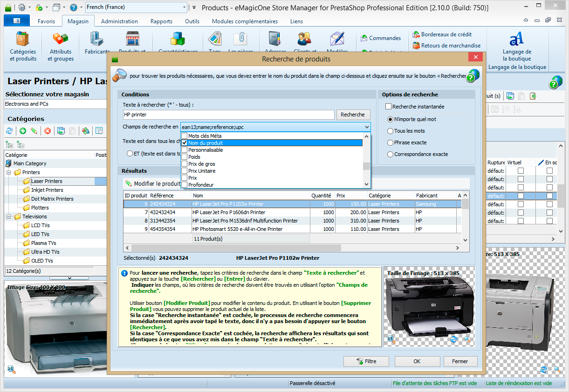Image resolution: width=569 pixels, height=392 pixels.
Task: Check Prix de gros field option
Action: [x=185, y=164]
